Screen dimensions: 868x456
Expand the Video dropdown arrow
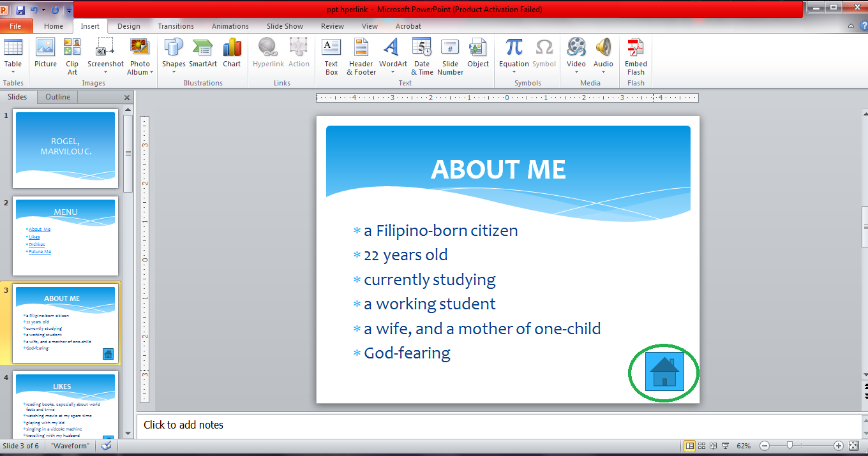click(x=576, y=71)
